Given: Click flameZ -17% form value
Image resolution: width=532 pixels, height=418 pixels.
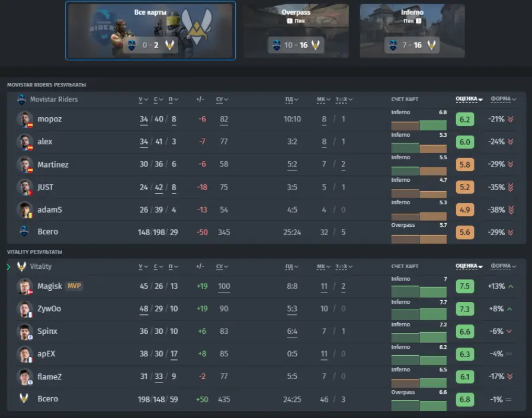Looking at the screenshot, I should pyautogui.click(x=497, y=377).
